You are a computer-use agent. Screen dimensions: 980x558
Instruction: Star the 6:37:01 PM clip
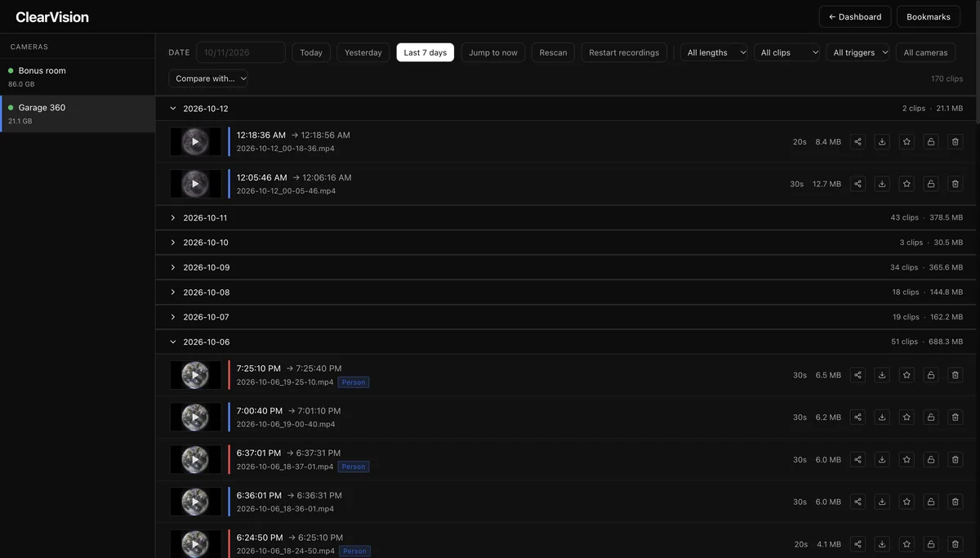tap(906, 460)
